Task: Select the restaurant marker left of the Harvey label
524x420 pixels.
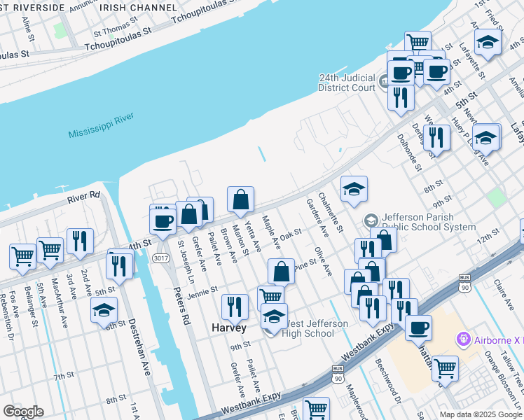Action: pyautogui.click(x=235, y=309)
